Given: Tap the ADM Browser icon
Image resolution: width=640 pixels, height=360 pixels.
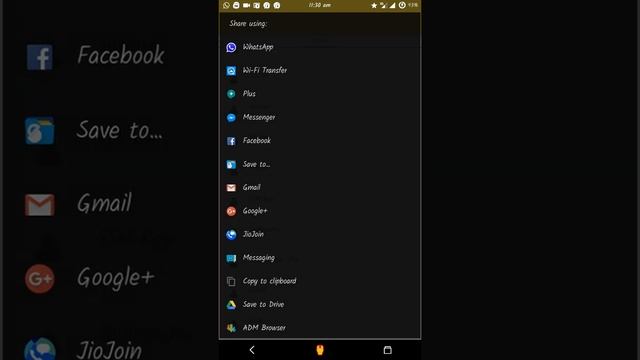Looking at the screenshot, I should pos(231,328).
